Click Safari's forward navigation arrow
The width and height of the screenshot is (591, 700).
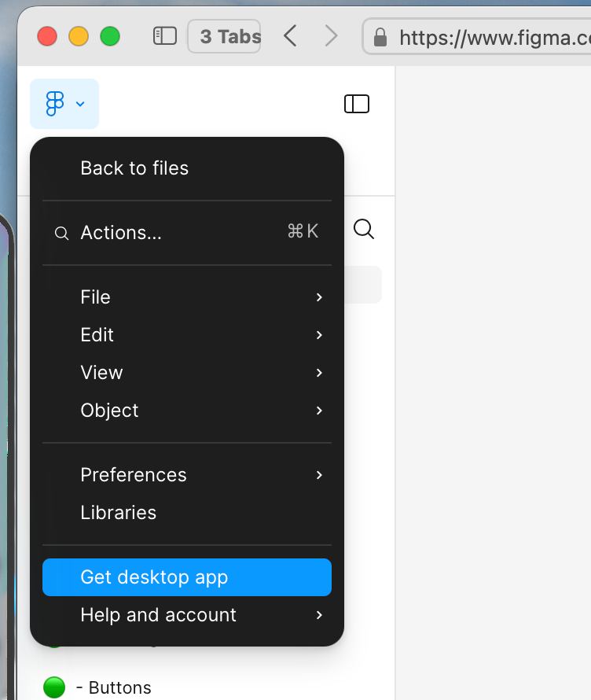point(331,36)
